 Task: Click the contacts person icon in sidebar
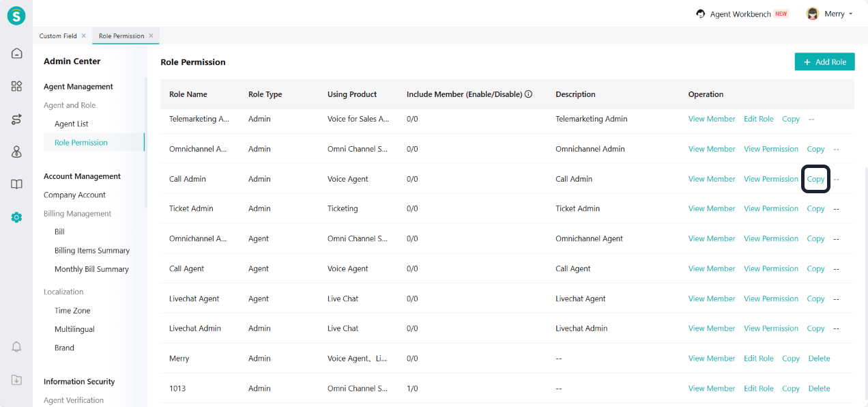[x=16, y=152]
